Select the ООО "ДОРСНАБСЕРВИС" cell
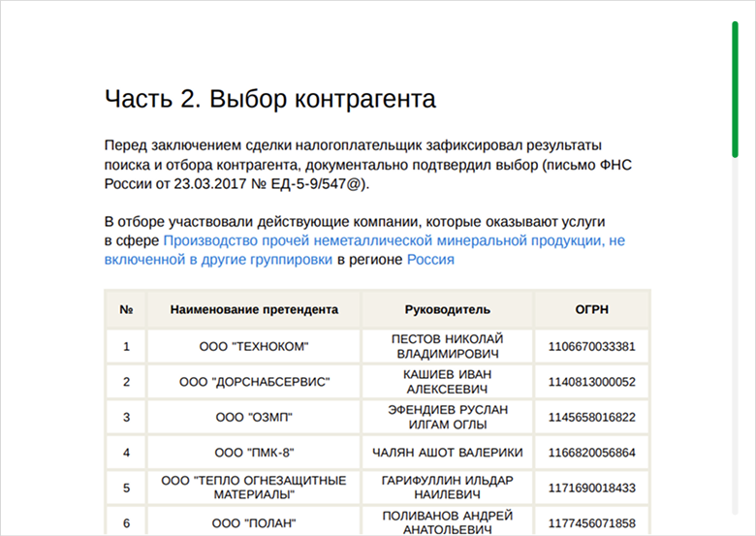The height and width of the screenshot is (536, 756). pyautogui.click(x=254, y=382)
